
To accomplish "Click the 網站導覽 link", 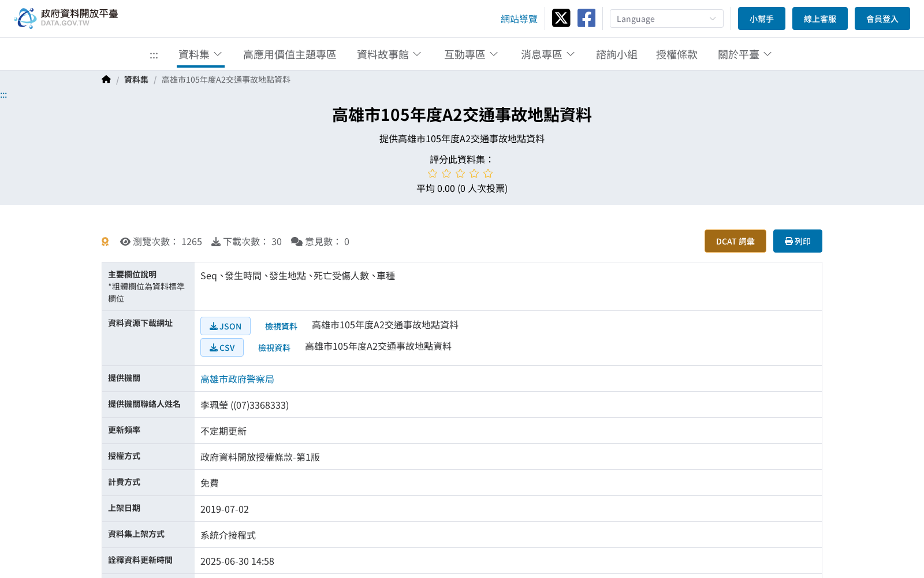I will pos(519,19).
